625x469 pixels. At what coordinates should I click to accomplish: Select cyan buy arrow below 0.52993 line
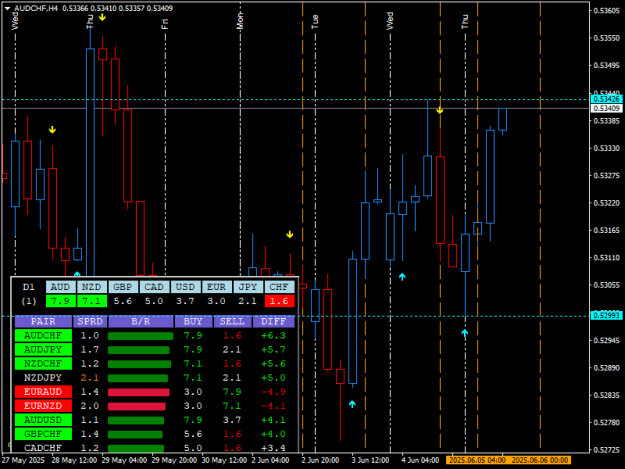465,333
